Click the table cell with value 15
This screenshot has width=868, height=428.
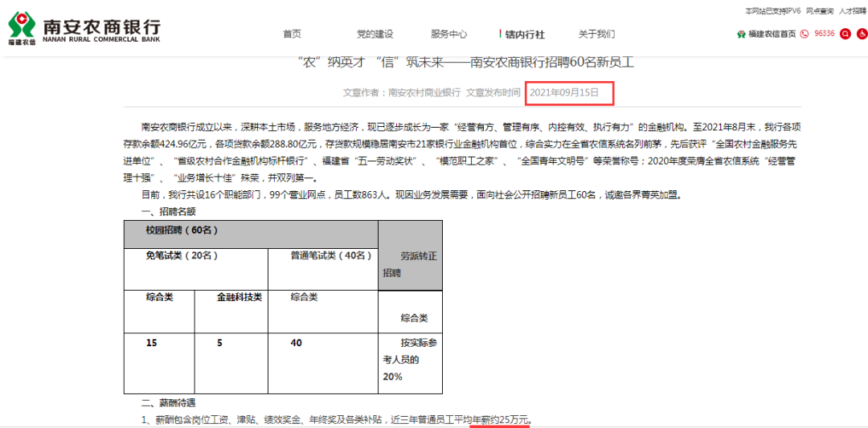(x=159, y=363)
